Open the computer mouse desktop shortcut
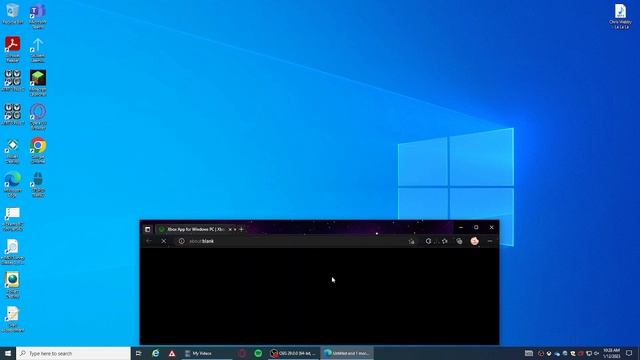 click(38, 184)
